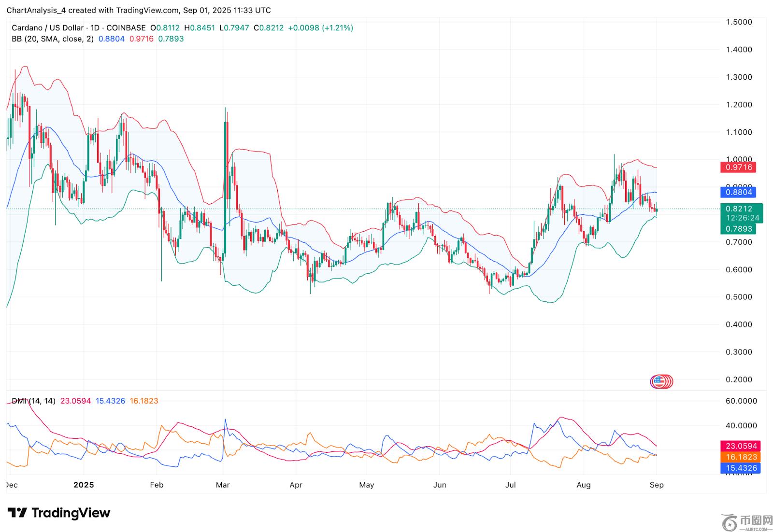This screenshot has height=532, width=773.
Task: Click the orange 16.1823 DMI value tag
Action: coord(740,457)
